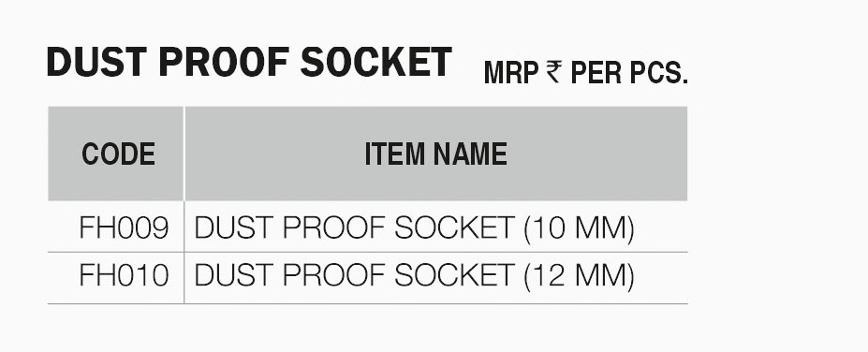Select the word PROOF in the heading
This screenshot has width=868, height=352.
coord(224,62)
